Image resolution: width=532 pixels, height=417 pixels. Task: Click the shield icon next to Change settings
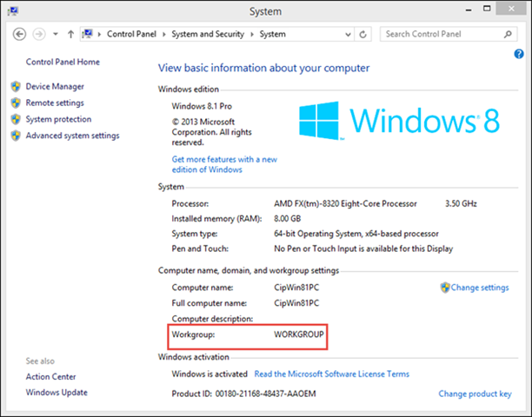pos(445,288)
